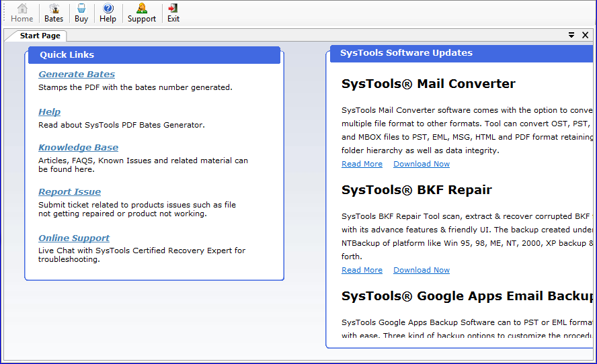Open the Online Support link
This screenshot has width=597, height=364.
point(74,238)
